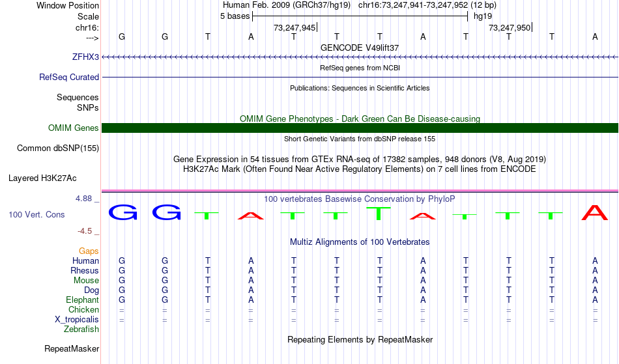Click the Dog species label
The image size is (619, 364).
click(x=91, y=290)
